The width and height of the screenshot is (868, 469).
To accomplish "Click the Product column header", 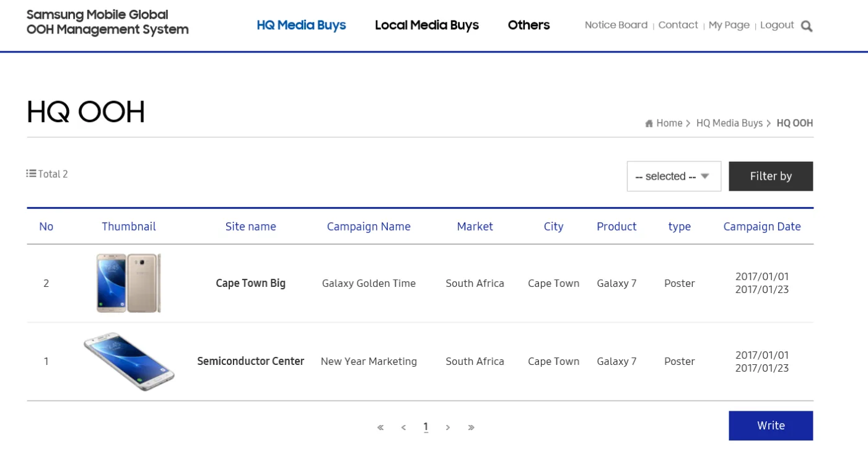I will [616, 227].
